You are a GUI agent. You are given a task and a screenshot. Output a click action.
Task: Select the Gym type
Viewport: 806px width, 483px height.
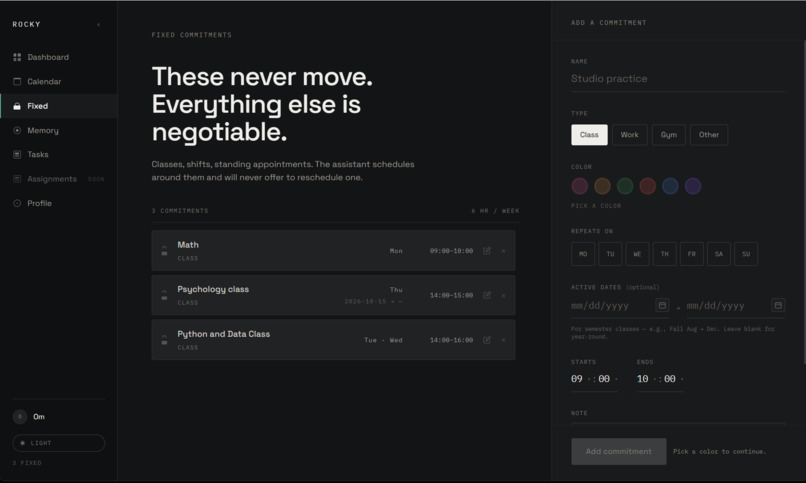(668, 135)
